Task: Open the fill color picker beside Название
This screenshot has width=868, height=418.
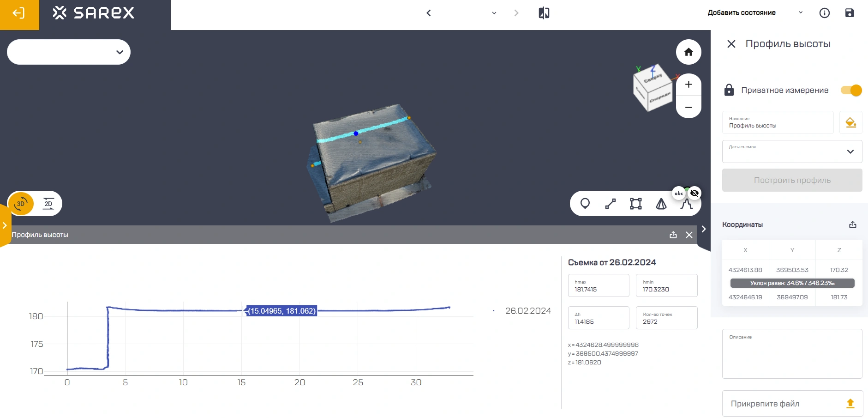Action: [850, 122]
